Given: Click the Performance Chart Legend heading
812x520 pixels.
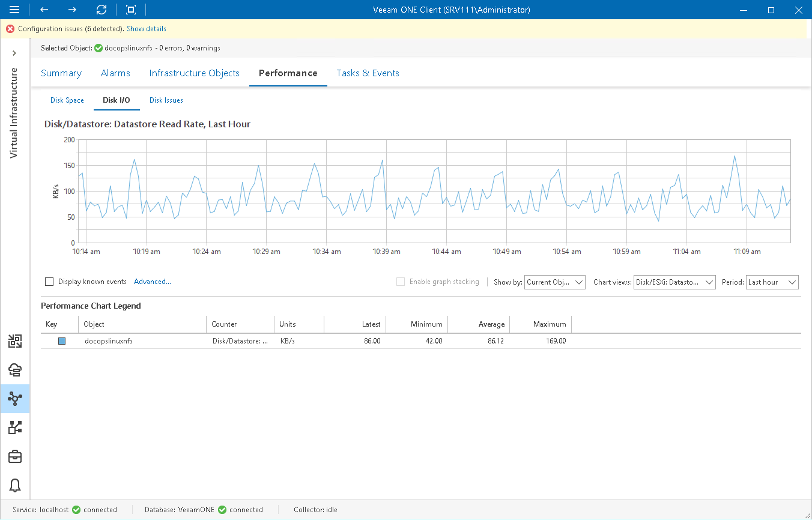Looking at the screenshot, I should pos(91,306).
